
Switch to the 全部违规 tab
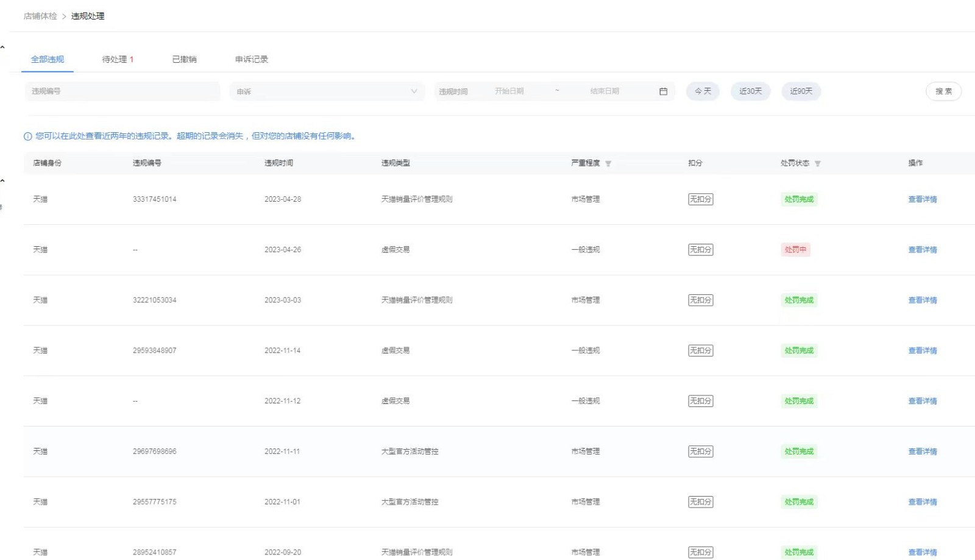click(x=48, y=59)
